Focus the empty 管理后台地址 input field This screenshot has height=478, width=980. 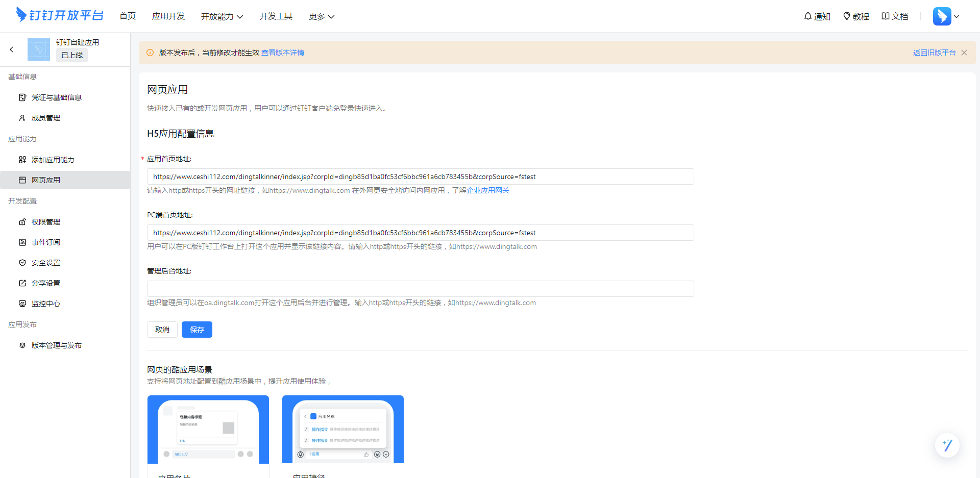coord(421,289)
